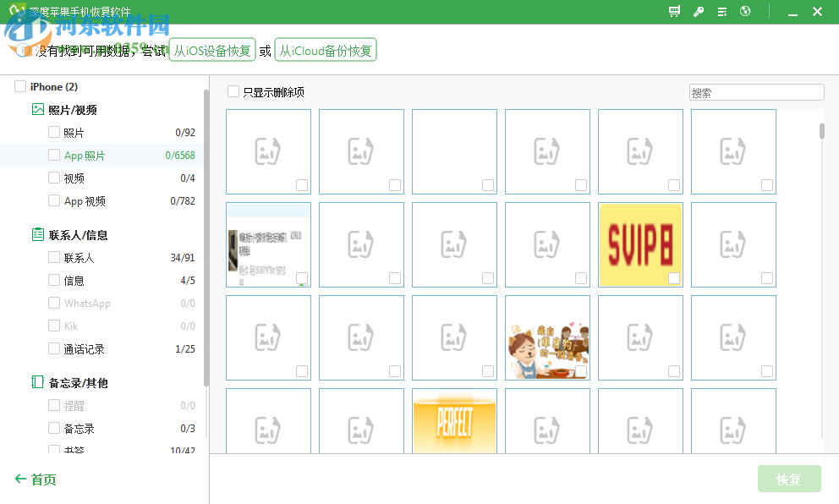Open the menu list icon in title bar

(721, 11)
